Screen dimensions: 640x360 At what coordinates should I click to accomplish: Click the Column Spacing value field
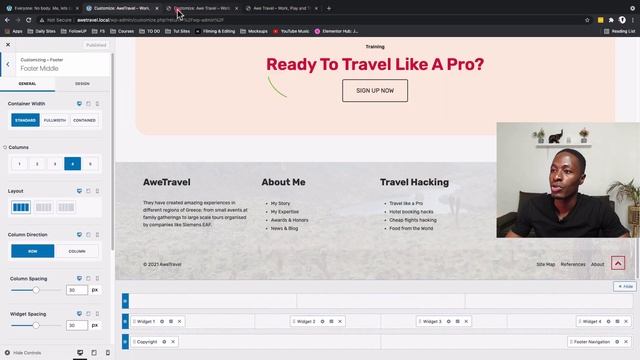77,290
